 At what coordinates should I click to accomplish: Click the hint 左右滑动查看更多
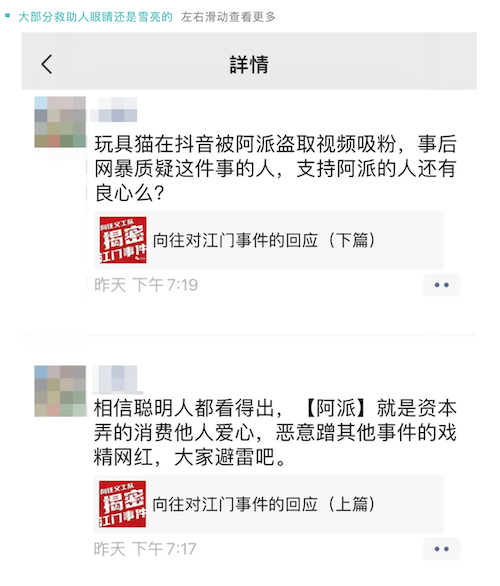[x=228, y=16]
